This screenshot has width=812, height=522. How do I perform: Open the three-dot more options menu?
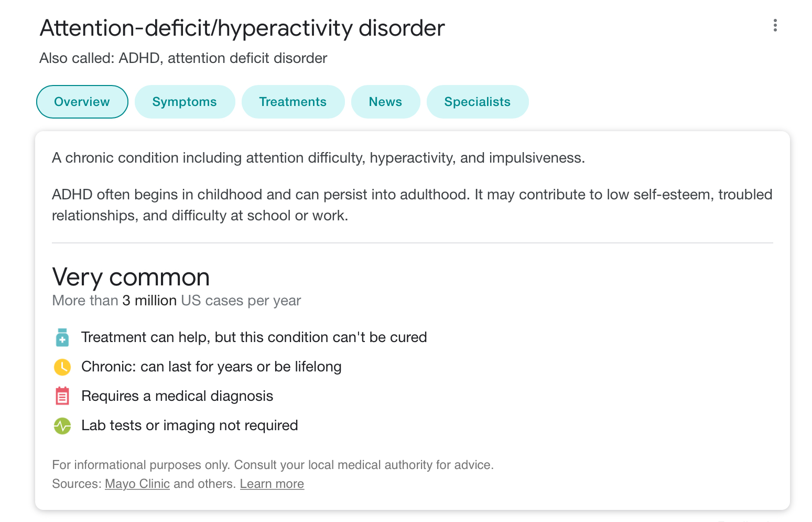(775, 26)
